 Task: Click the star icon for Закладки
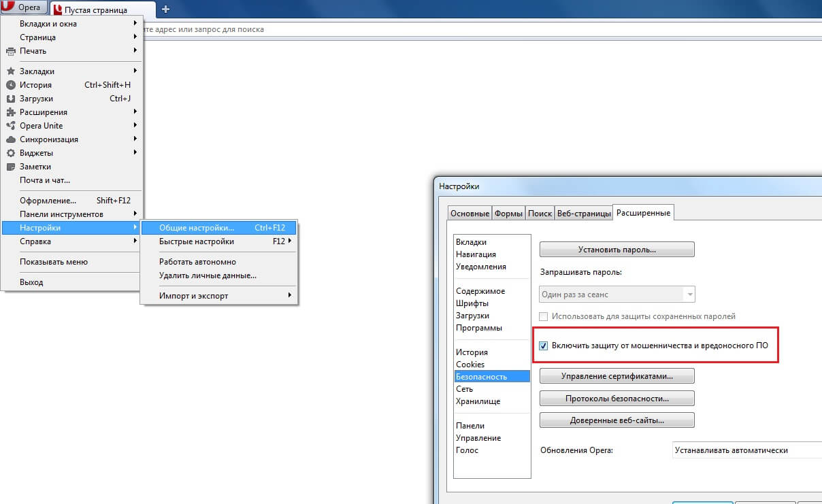[x=10, y=71]
